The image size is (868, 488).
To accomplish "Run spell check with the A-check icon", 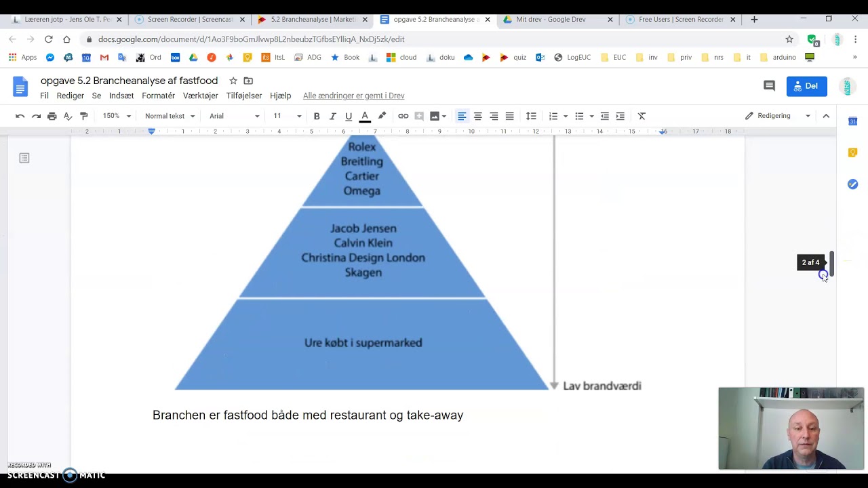I will [68, 116].
